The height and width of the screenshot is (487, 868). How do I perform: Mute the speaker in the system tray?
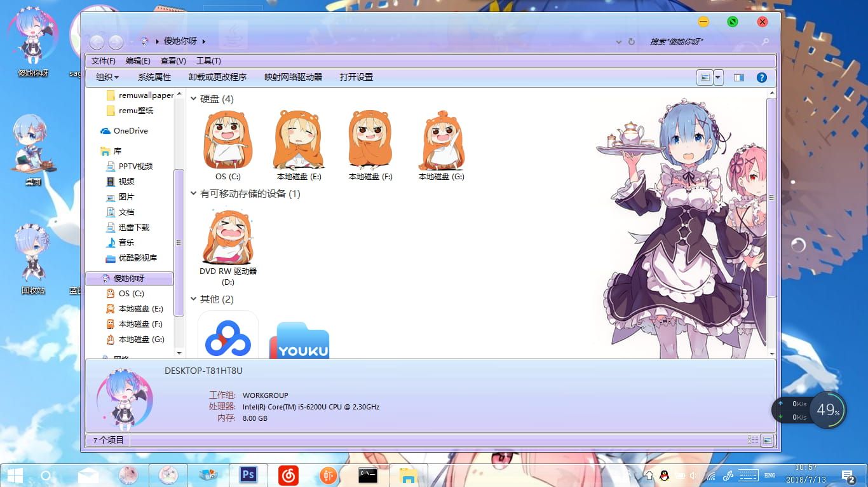693,475
